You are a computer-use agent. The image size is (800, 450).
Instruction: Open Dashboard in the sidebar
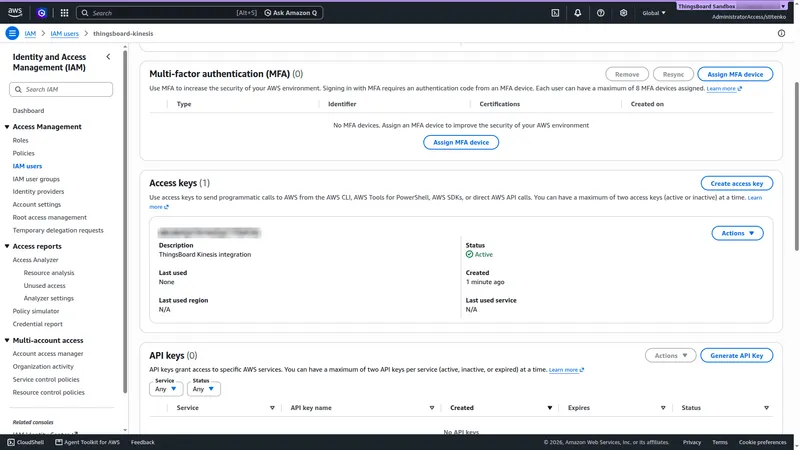(28, 111)
